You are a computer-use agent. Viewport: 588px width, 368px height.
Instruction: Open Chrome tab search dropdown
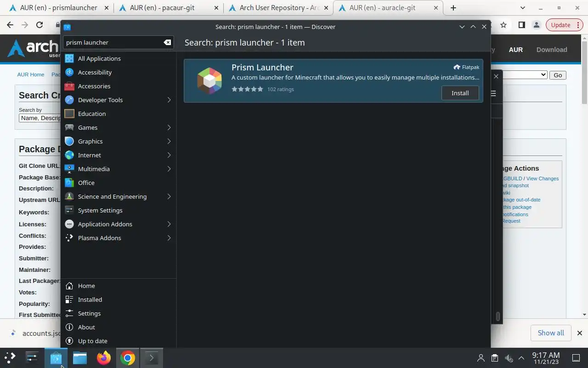click(523, 8)
